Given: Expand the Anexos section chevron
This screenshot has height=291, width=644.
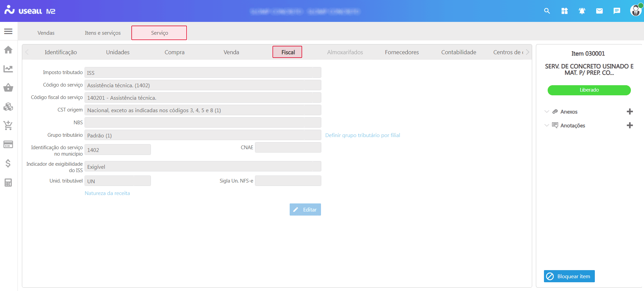Looking at the screenshot, I should tap(547, 111).
